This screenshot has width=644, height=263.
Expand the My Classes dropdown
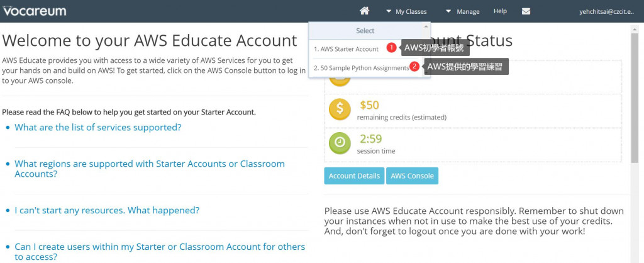tap(406, 11)
